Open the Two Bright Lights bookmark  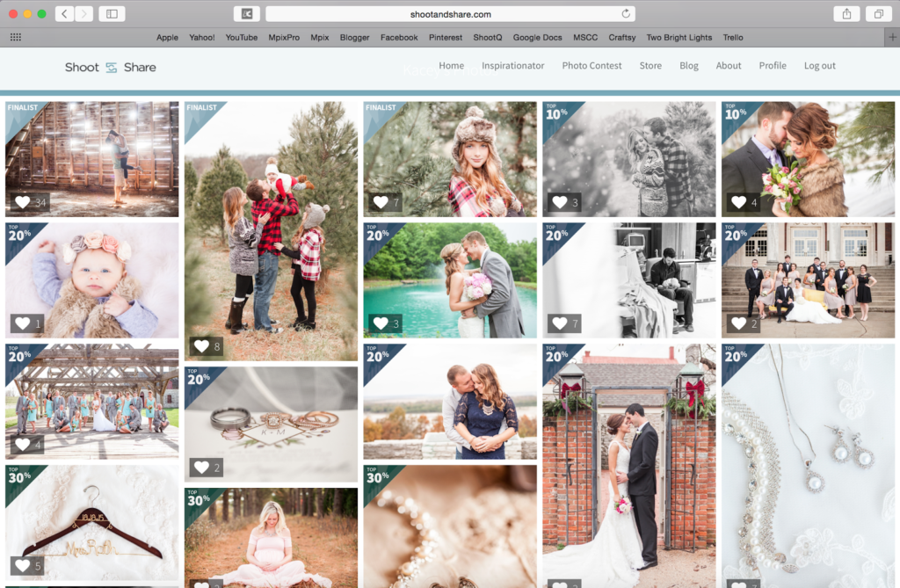(679, 38)
